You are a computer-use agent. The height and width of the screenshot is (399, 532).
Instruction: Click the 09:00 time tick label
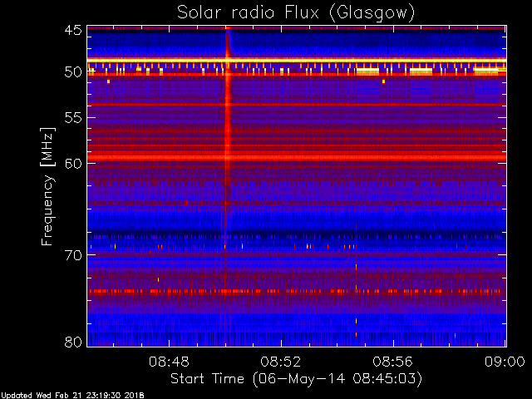pos(505,362)
